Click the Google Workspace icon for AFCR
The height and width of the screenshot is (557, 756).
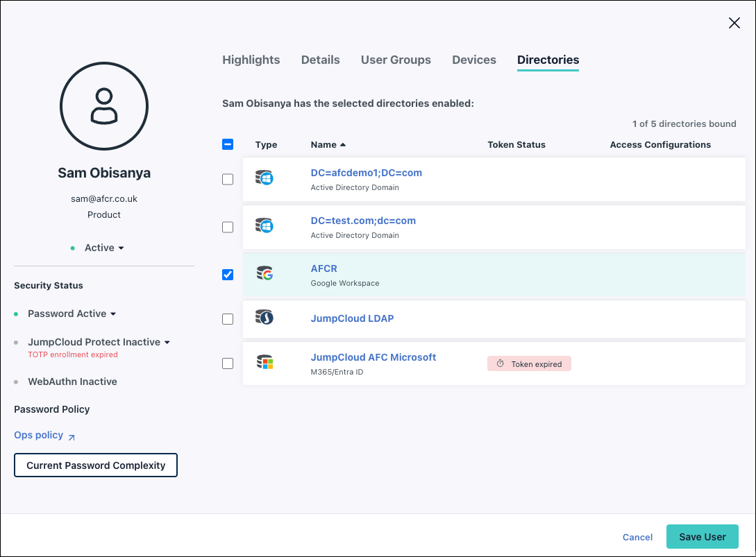264,274
